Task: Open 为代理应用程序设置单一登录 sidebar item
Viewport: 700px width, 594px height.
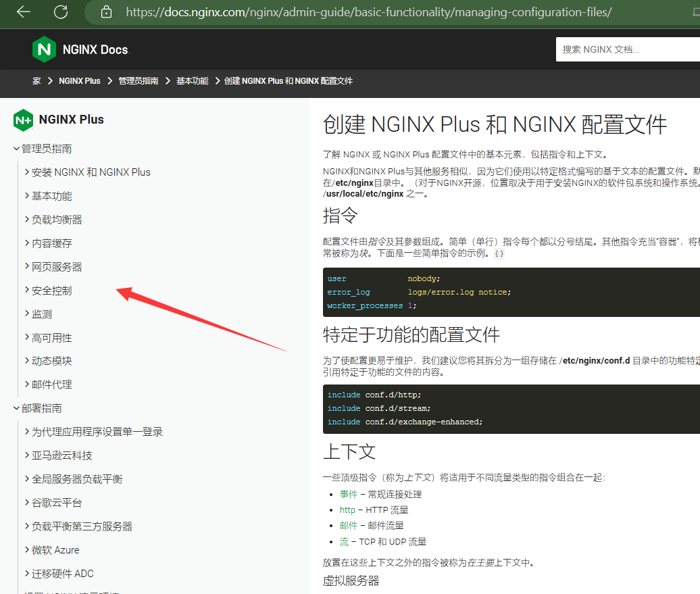Action: 97,432
